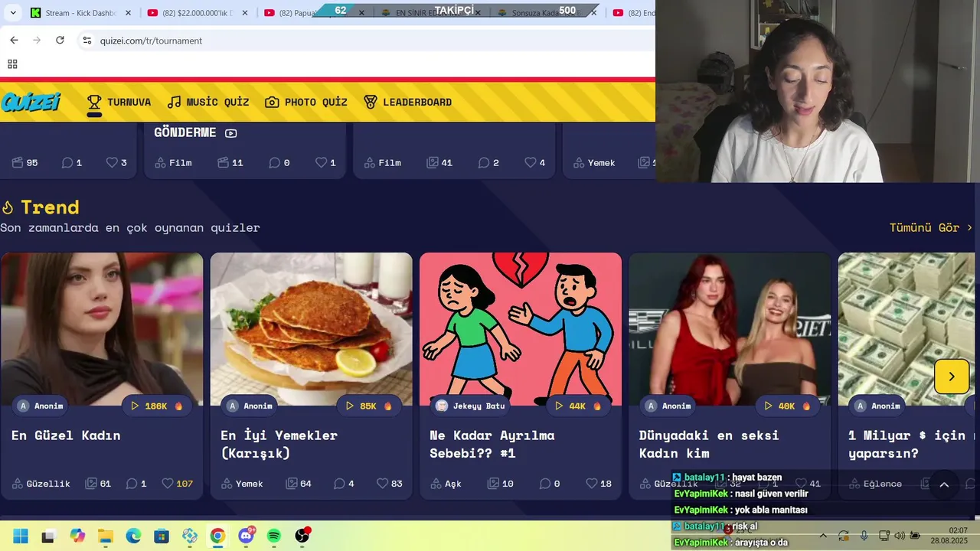The width and height of the screenshot is (980, 551).
Task: Click image count 64 on En İyi Yemekler
Action: 299,484
